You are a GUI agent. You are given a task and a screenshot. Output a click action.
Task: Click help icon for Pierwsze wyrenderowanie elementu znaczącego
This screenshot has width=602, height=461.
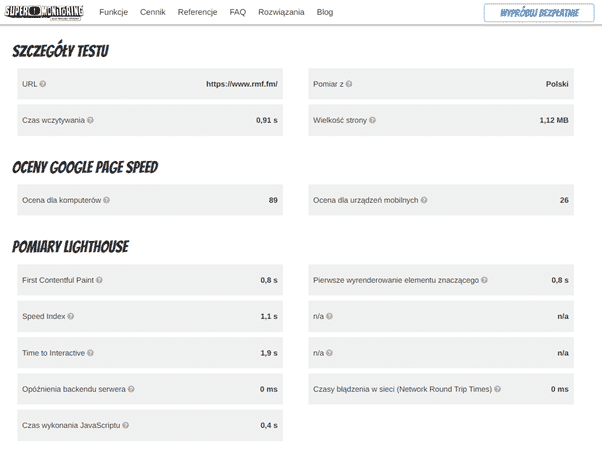click(484, 280)
